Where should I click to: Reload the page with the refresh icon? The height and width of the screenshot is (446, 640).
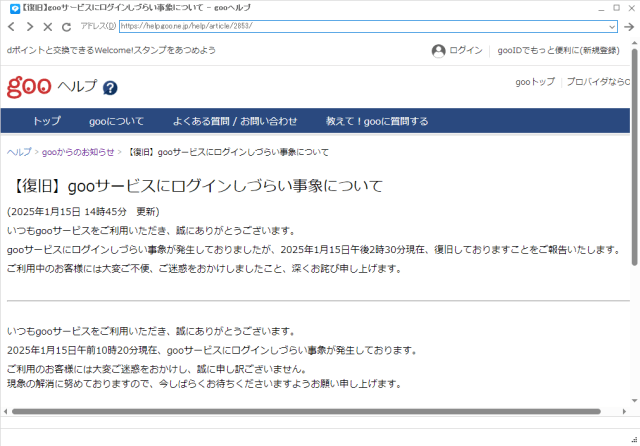tap(66, 27)
